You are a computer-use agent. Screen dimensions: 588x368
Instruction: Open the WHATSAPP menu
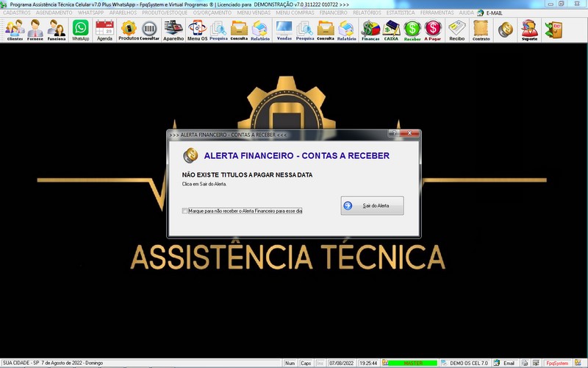point(90,13)
